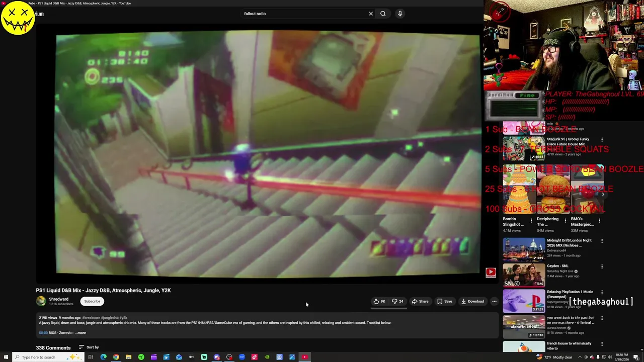
Task: Click the magnifier search button
Action: (x=383, y=14)
